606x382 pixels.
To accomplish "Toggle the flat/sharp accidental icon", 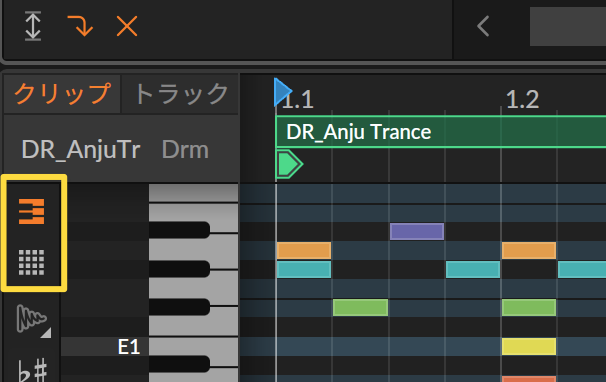I will [x=33, y=370].
